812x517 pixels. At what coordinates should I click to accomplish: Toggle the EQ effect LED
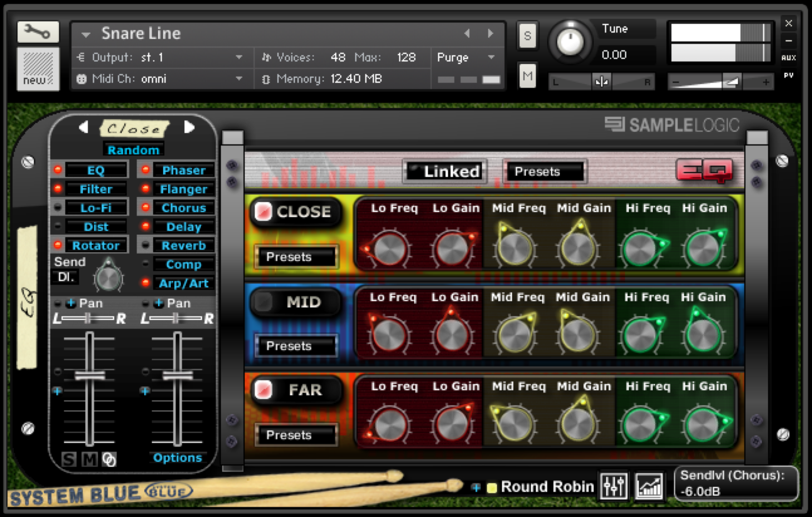[x=58, y=170]
